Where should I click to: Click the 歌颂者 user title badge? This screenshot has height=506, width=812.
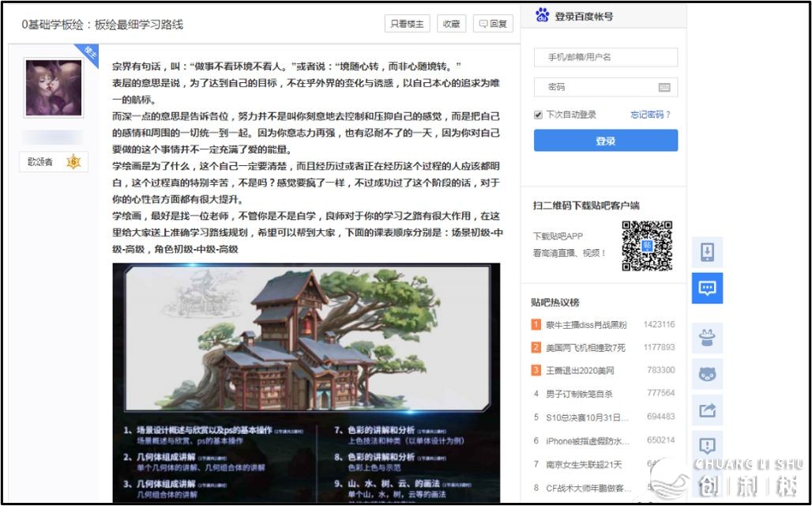54,162
